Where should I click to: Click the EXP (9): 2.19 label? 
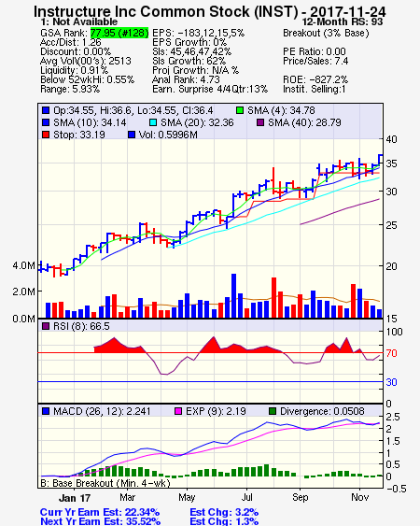[x=216, y=411]
